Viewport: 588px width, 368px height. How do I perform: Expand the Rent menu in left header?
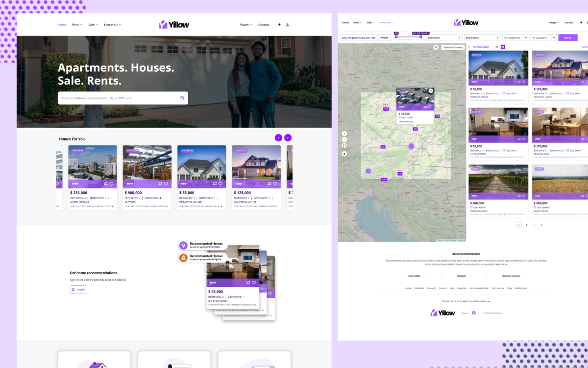(x=78, y=25)
